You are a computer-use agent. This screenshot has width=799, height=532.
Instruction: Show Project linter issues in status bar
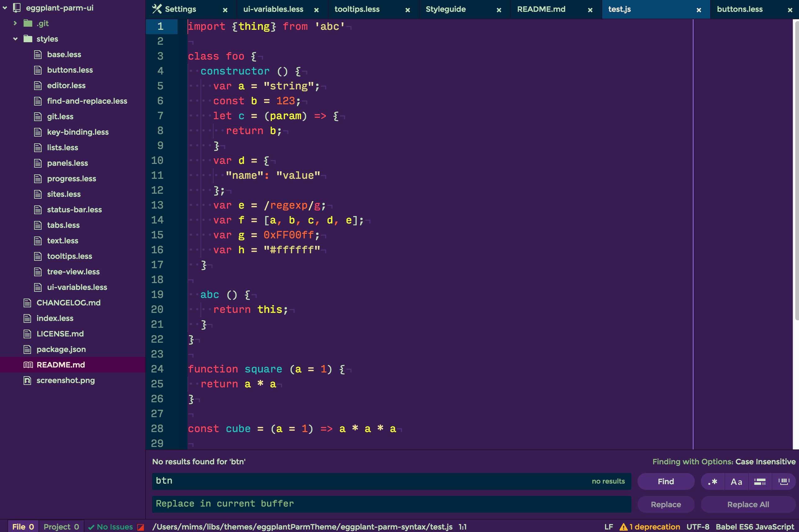pos(61,527)
